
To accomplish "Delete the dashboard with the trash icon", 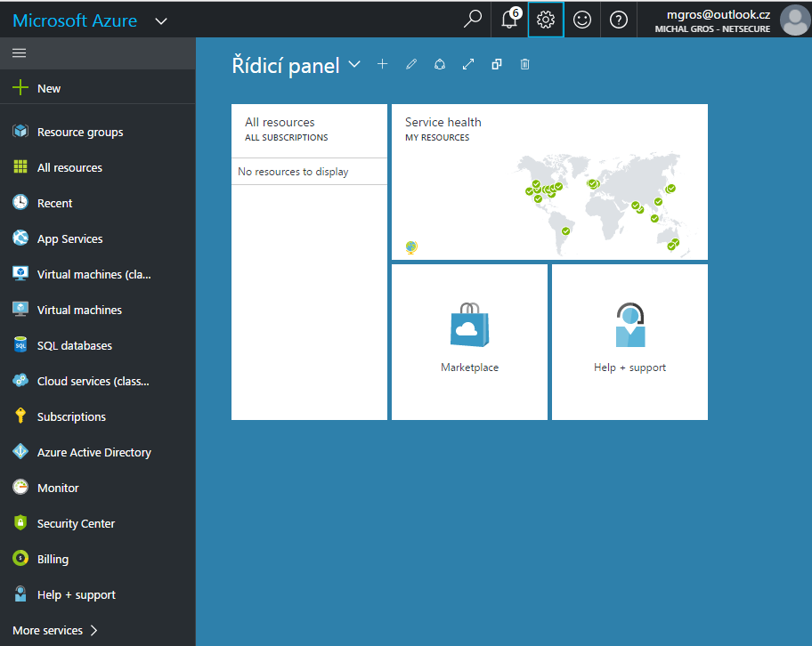I will click(x=524, y=63).
